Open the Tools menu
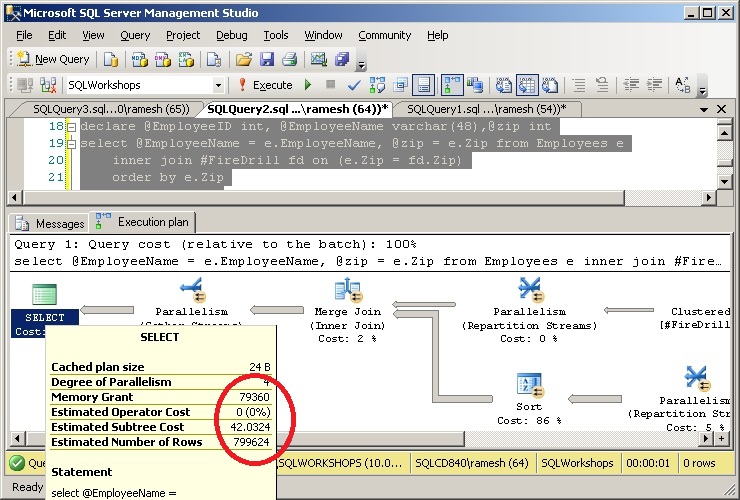This screenshot has width=740, height=500. tap(276, 35)
